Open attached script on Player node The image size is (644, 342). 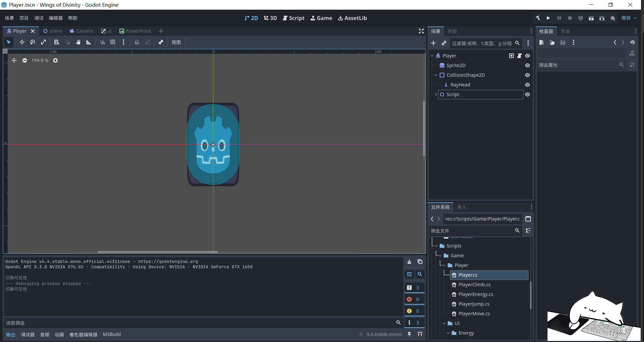point(519,56)
